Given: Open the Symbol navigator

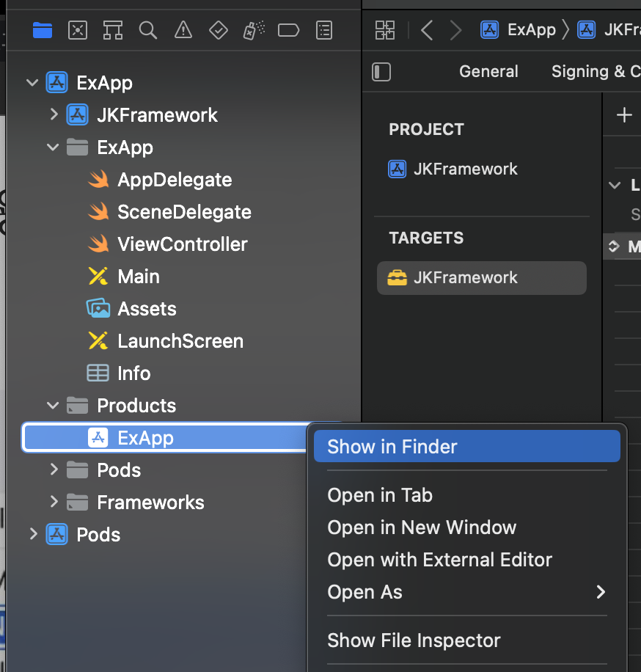Looking at the screenshot, I should 113,30.
